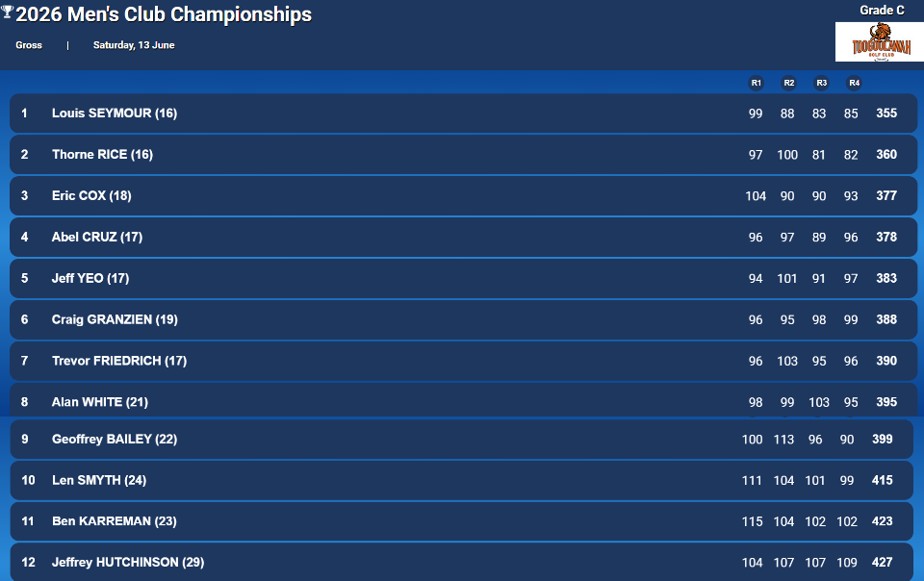Viewport: 924px width, 581px height.
Task: Click Jeff YEO's total score 383
Action: tap(886, 278)
